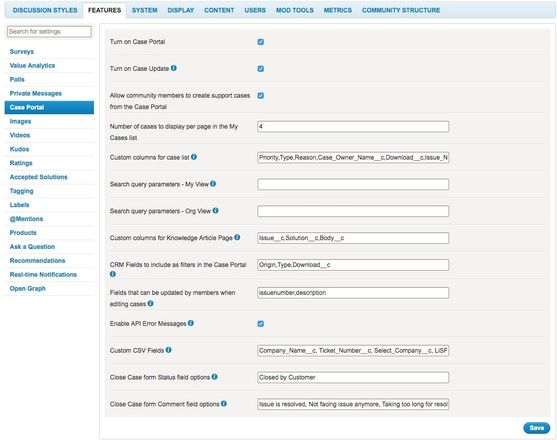Click info icon beside Custom columns for case list
The height and width of the screenshot is (440, 557).
(x=194, y=157)
